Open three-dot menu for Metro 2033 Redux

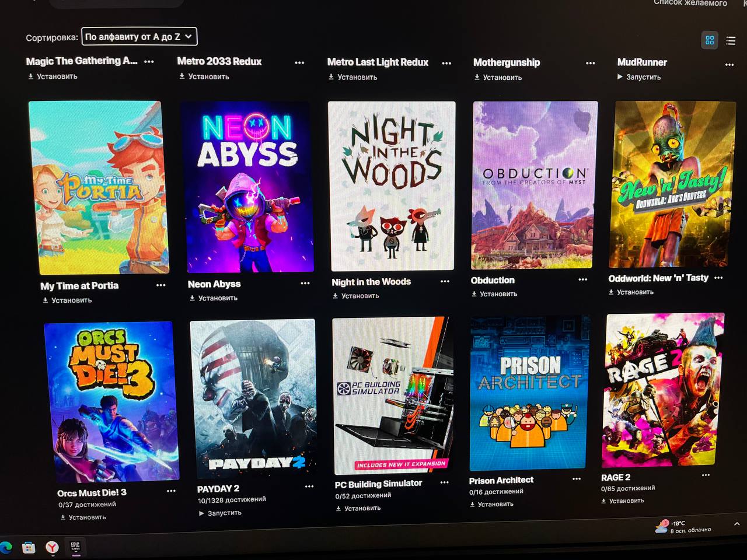tap(299, 62)
